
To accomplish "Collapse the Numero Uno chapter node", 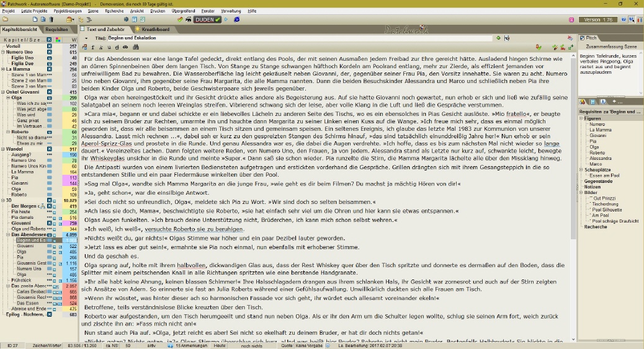I will click(x=3, y=52).
